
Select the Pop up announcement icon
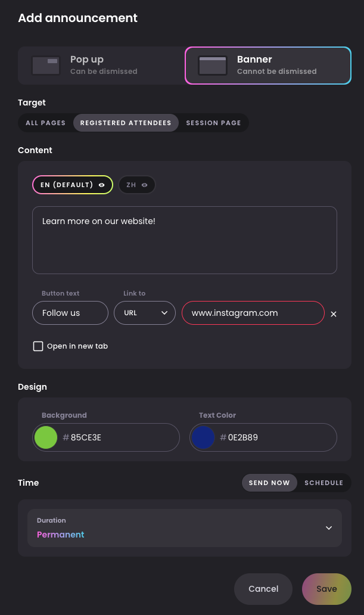46,66
